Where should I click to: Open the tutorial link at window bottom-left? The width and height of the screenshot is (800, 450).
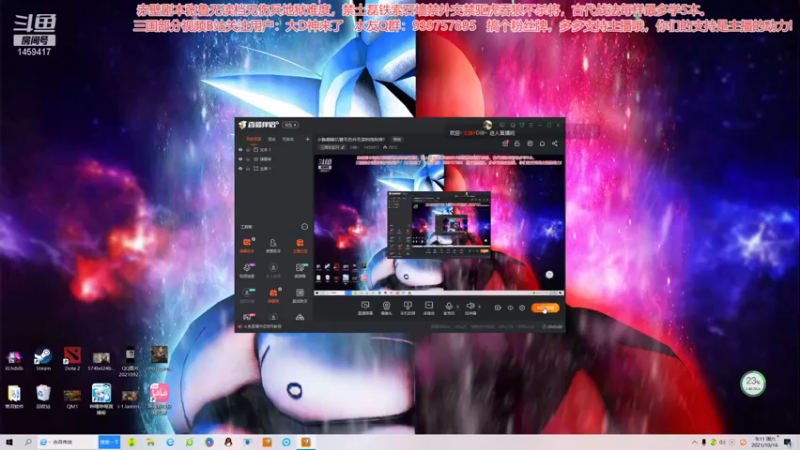tap(260, 327)
